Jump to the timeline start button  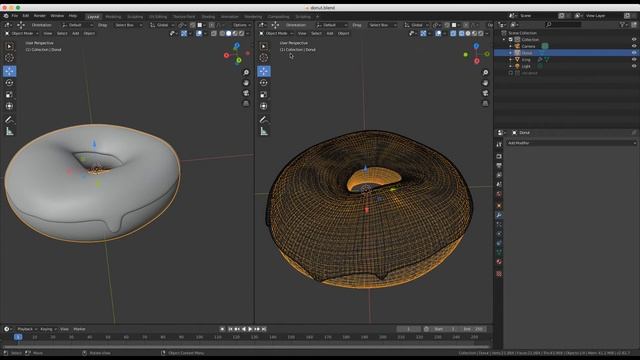230,329
